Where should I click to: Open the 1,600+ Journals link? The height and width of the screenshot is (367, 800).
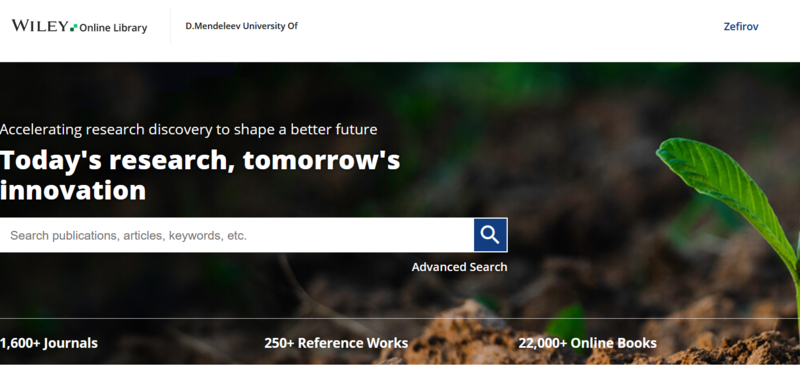pos(49,343)
